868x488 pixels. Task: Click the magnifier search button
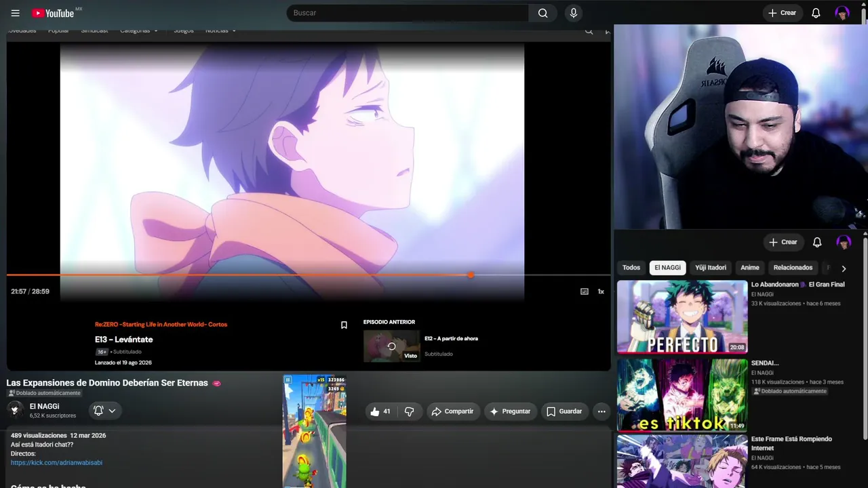[x=542, y=13]
